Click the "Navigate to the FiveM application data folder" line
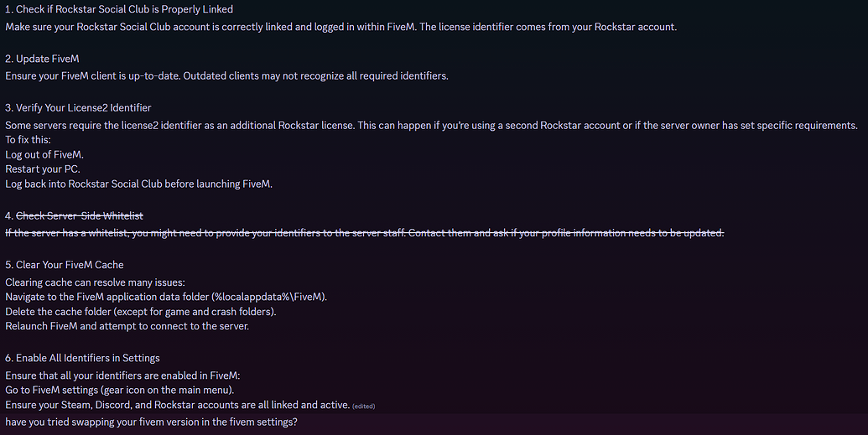This screenshot has width=868, height=435. 166,297
